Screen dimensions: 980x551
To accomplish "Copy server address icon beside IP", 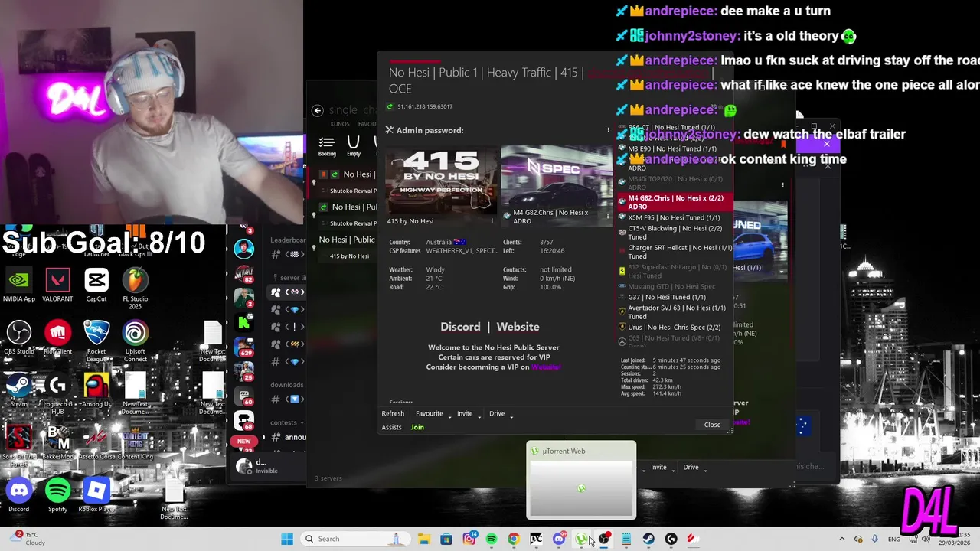I will click(x=390, y=106).
